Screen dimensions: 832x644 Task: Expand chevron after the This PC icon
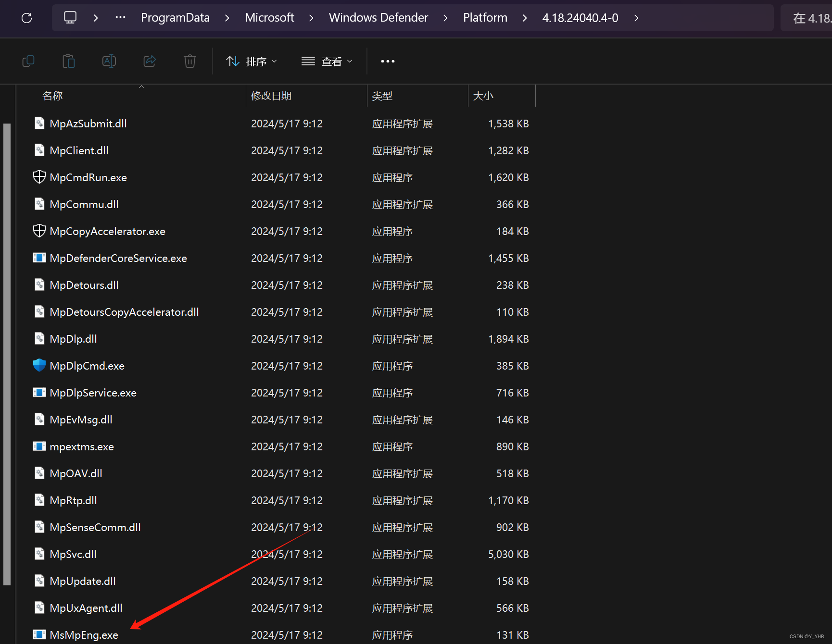[96, 18]
